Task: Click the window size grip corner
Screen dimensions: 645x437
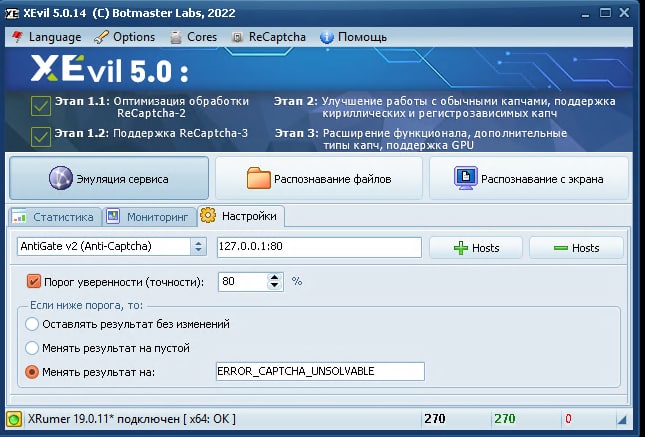Action: pyautogui.click(x=622, y=420)
